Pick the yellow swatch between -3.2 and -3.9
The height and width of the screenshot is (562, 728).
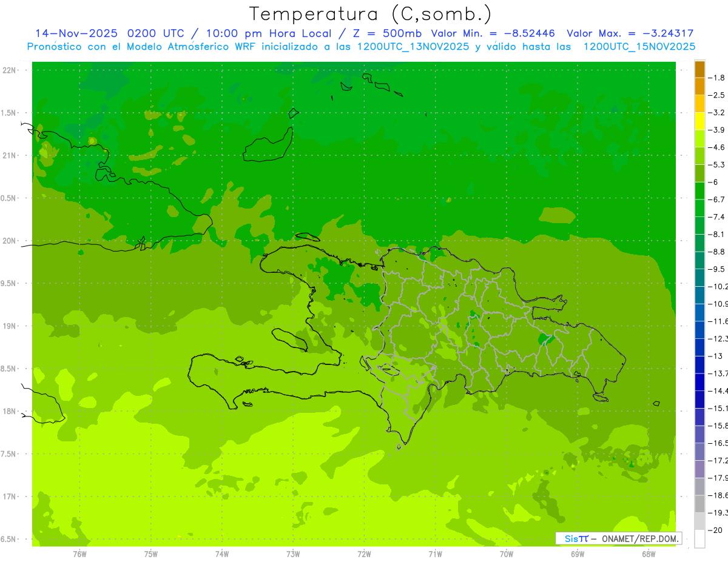(699, 121)
